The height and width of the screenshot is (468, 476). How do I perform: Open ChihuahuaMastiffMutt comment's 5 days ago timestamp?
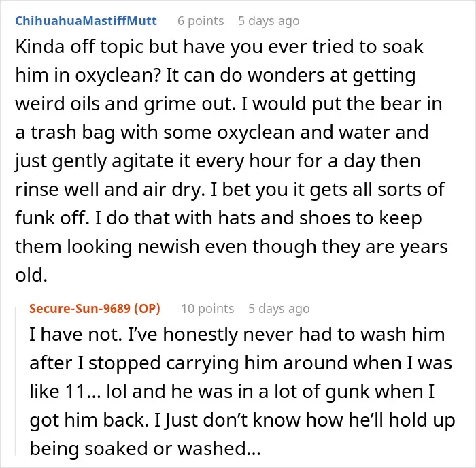(x=269, y=21)
